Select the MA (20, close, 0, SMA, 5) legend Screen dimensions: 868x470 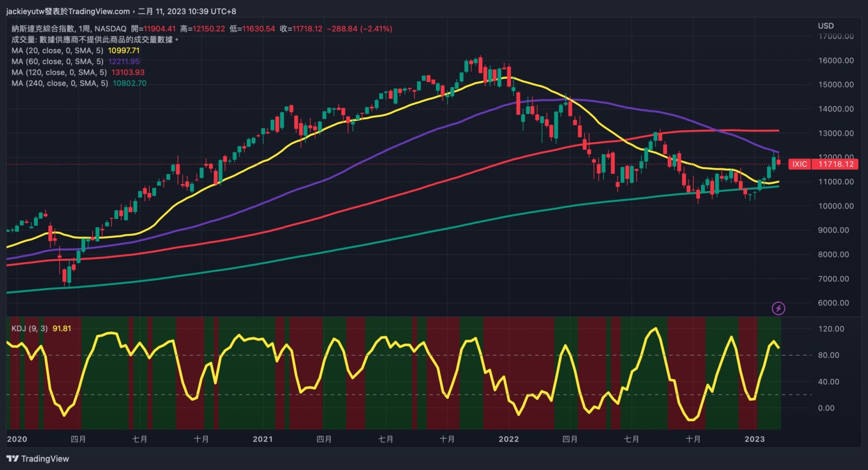pyautogui.click(x=58, y=50)
